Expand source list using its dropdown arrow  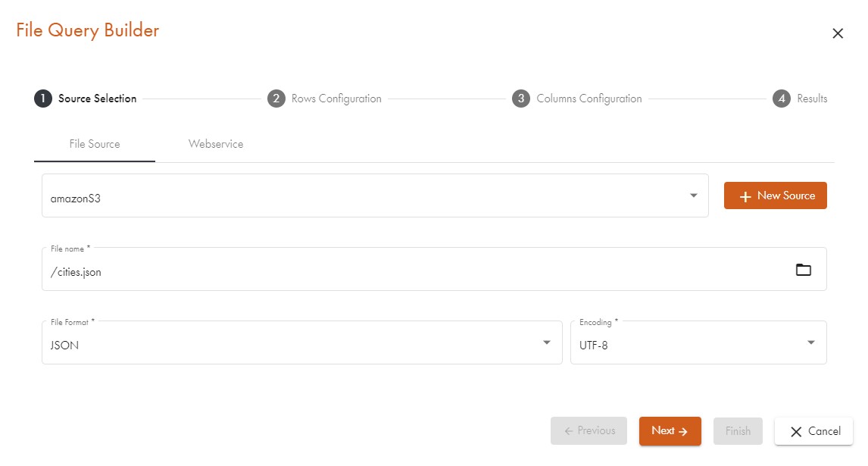click(693, 195)
